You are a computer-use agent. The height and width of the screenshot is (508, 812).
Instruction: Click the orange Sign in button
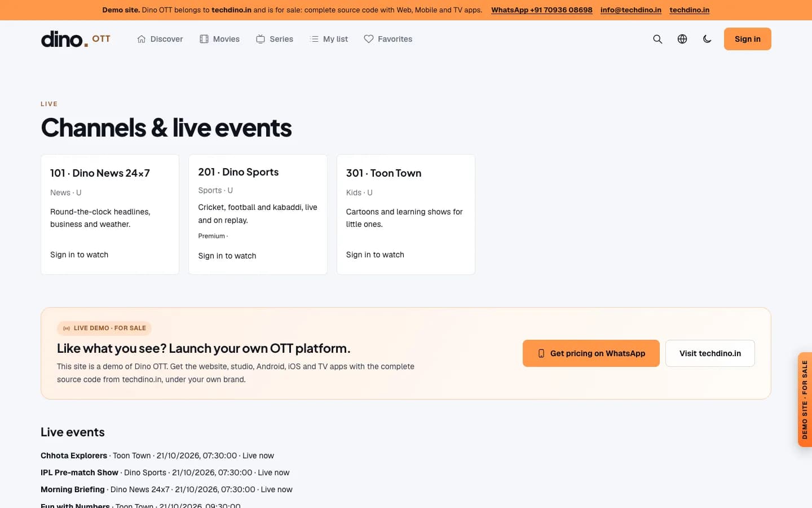coord(747,39)
